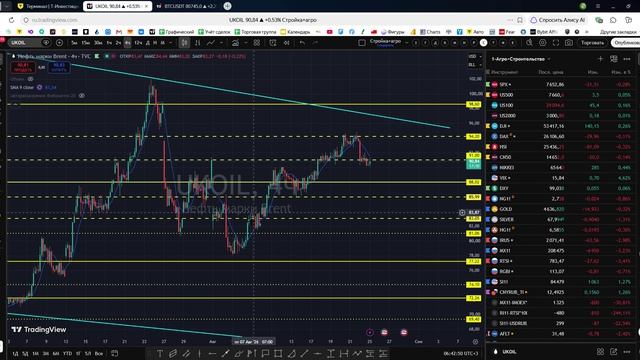Open the watchlist advanced view icon
This screenshot has height=360, width=640.
(613, 59)
